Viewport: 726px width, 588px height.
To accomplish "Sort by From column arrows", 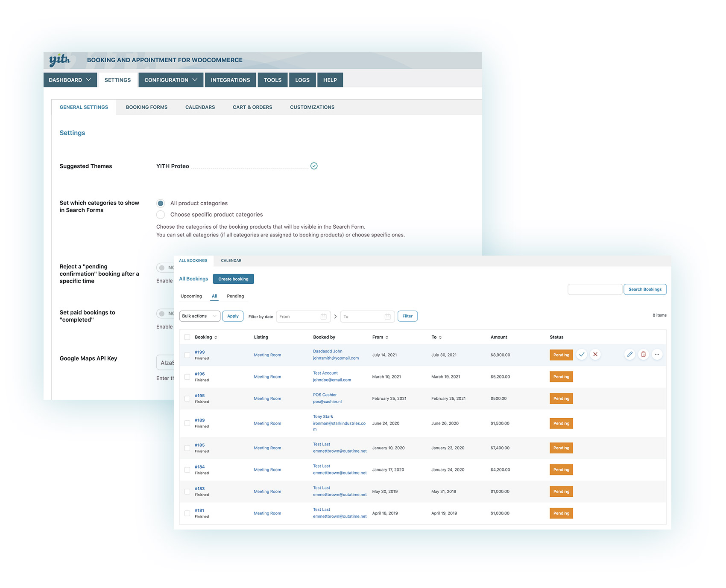I will coord(387,338).
